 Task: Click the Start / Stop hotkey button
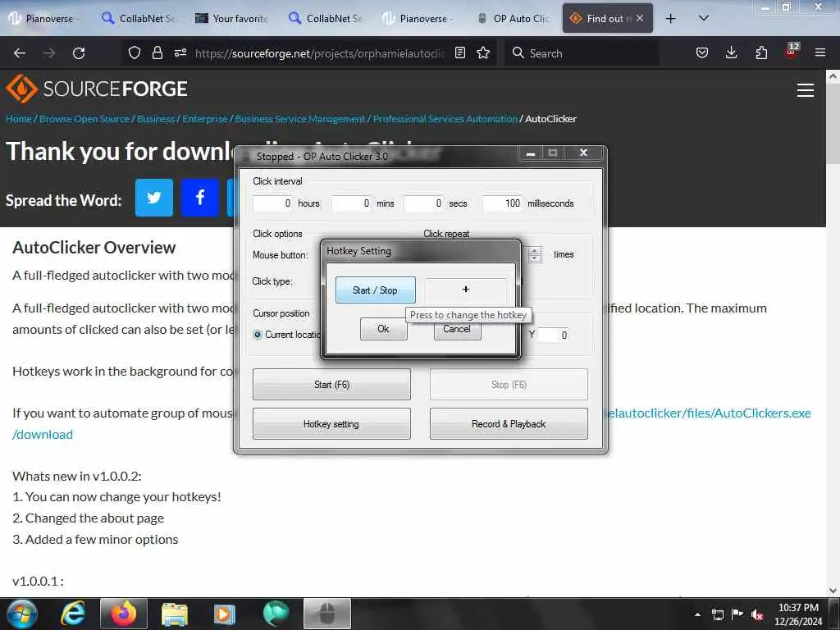pyautogui.click(x=376, y=290)
